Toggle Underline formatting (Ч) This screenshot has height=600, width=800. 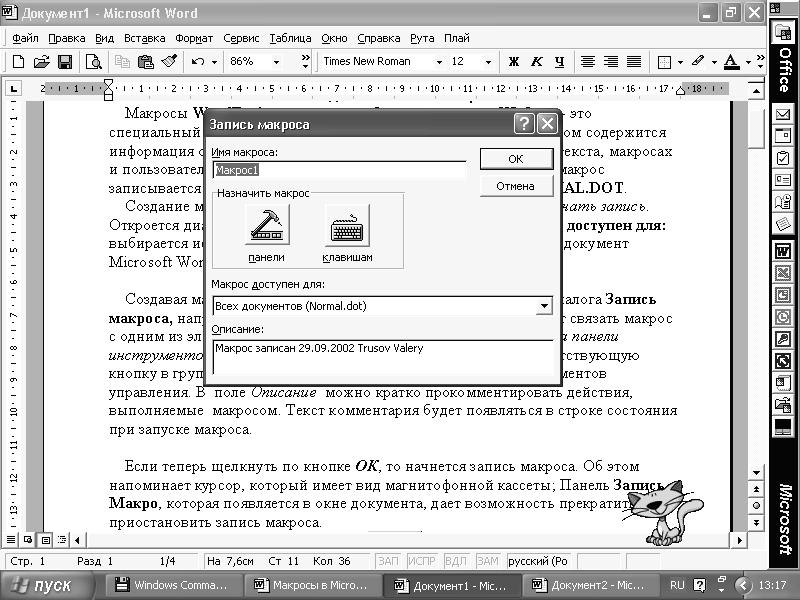click(560, 62)
